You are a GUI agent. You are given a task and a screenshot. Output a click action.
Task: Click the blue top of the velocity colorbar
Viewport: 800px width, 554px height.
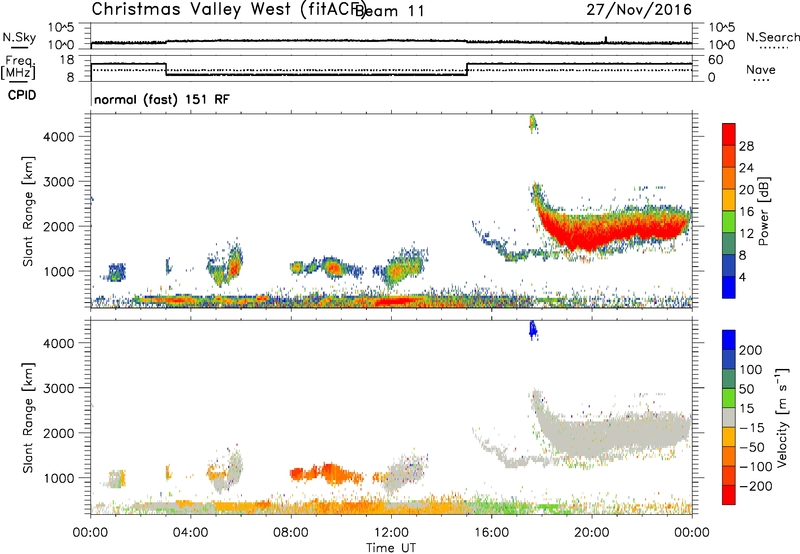click(729, 340)
